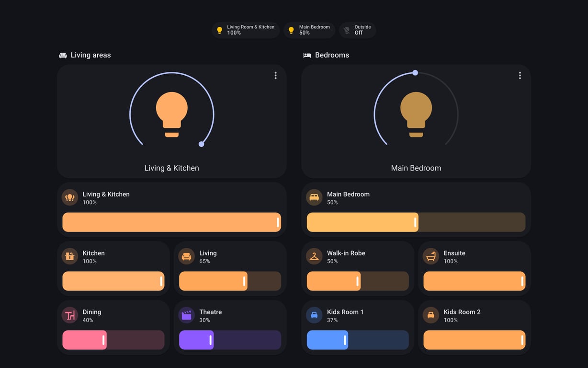Click the Living & Kitchen tile lamp icon
Viewport: 588px width, 368px height.
click(70, 197)
